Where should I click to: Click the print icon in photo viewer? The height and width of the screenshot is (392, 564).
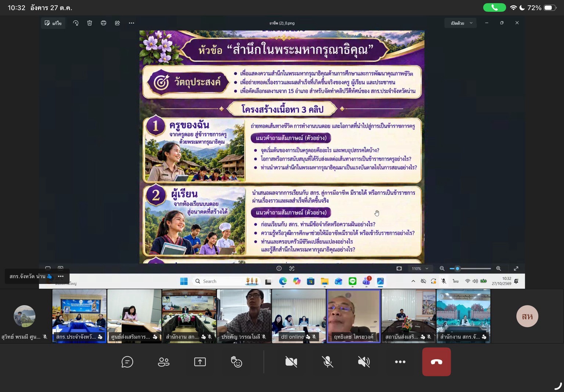coord(104,23)
